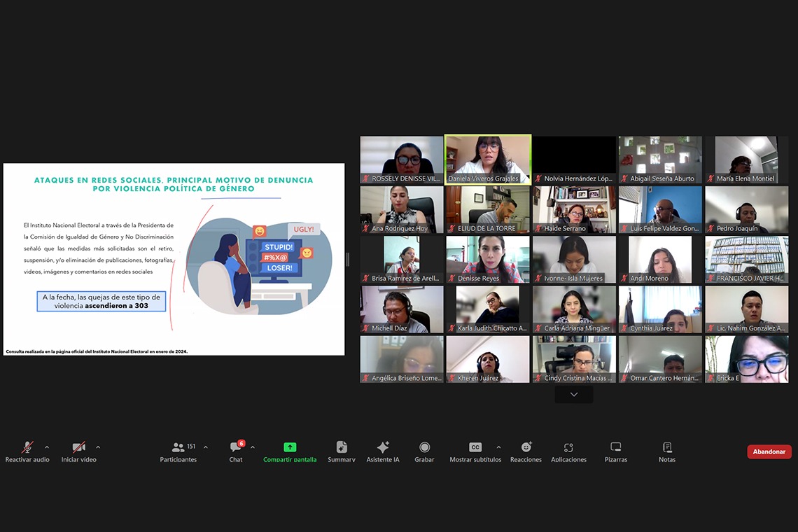Image resolution: width=798 pixels, height=532 pixels.
Task: Open the Notas panel
Action: tap(667, 449)
